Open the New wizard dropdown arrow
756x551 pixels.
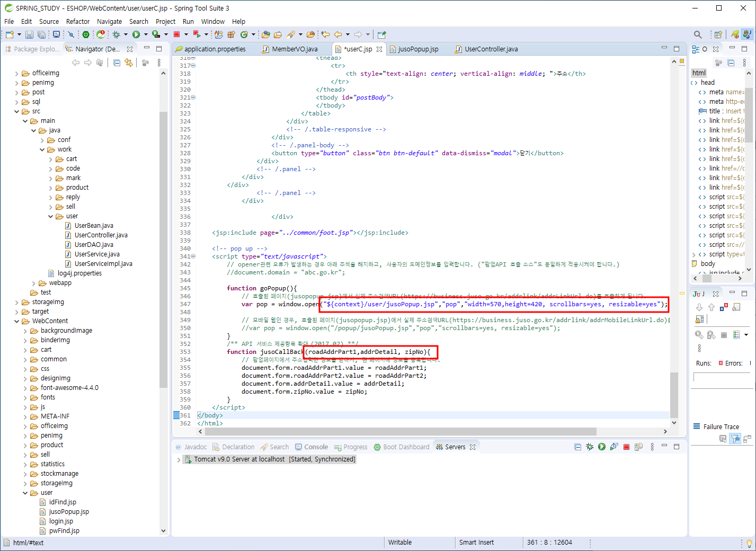click(x=19, y=34)
